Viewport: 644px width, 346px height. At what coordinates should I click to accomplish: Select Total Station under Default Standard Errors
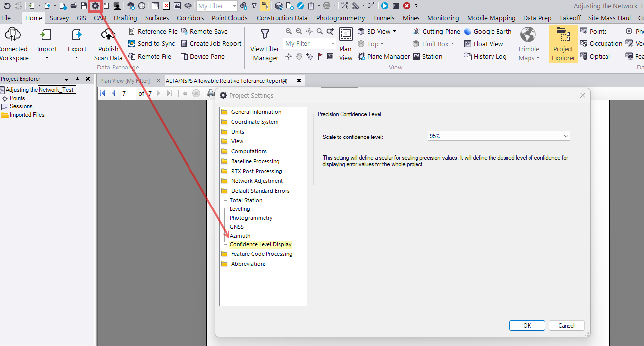[x=246, y=200]
